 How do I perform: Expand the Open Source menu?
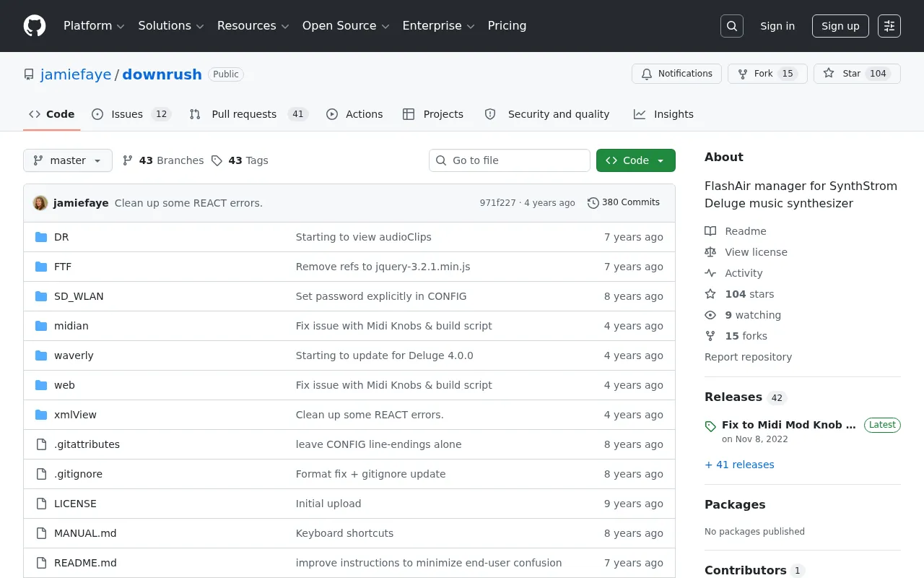[346, 26]
